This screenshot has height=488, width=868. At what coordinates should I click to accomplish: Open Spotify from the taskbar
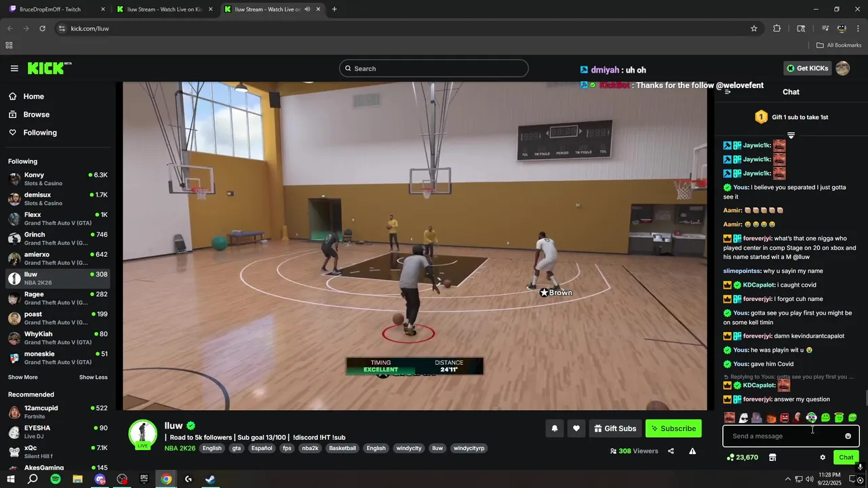pos(56,479)
